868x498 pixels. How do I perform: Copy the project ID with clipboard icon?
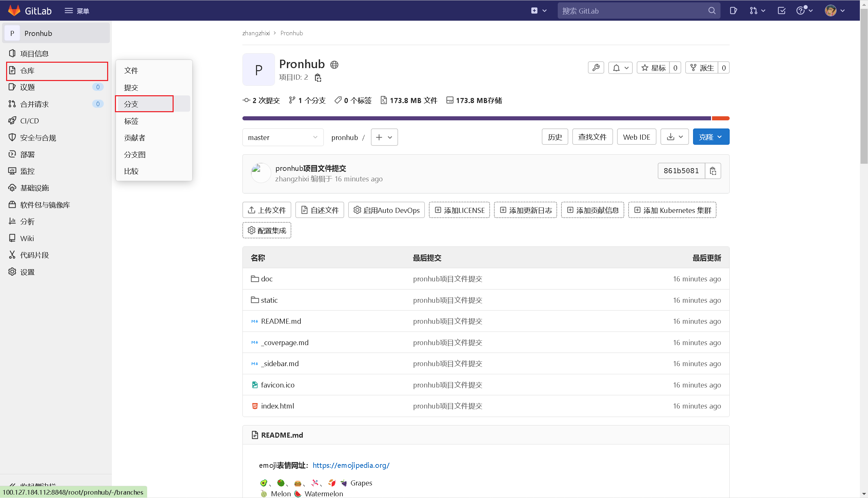(318, 78)
